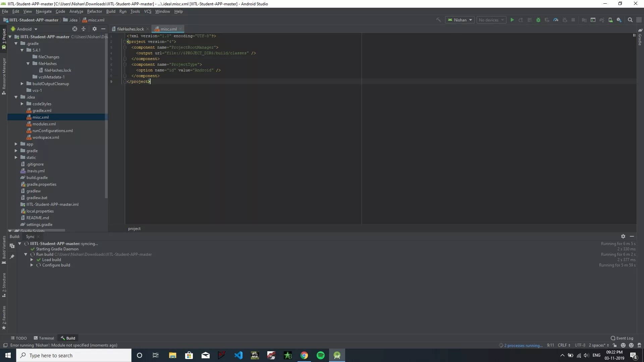
Task: Toggle the read-only lock icon in status bar
Action: (614, 345)
